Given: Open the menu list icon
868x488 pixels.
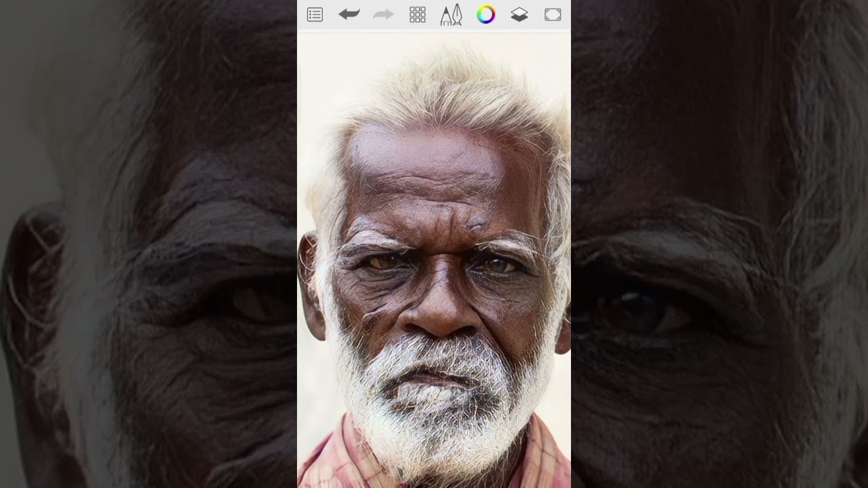Looking at the screenshot, I should 315,15.
